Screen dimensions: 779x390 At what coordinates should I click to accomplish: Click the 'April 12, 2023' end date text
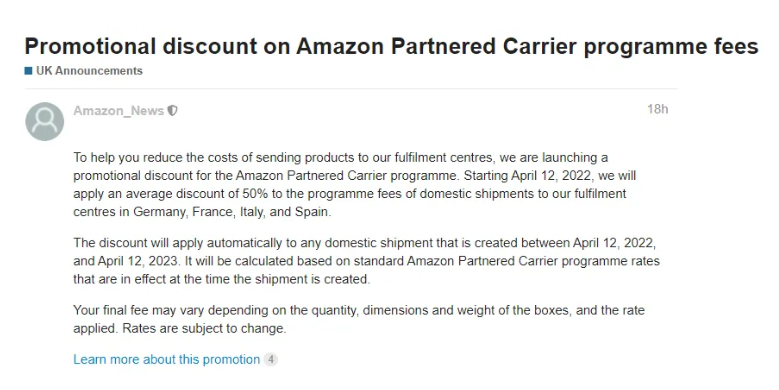[x=138, y=261]
